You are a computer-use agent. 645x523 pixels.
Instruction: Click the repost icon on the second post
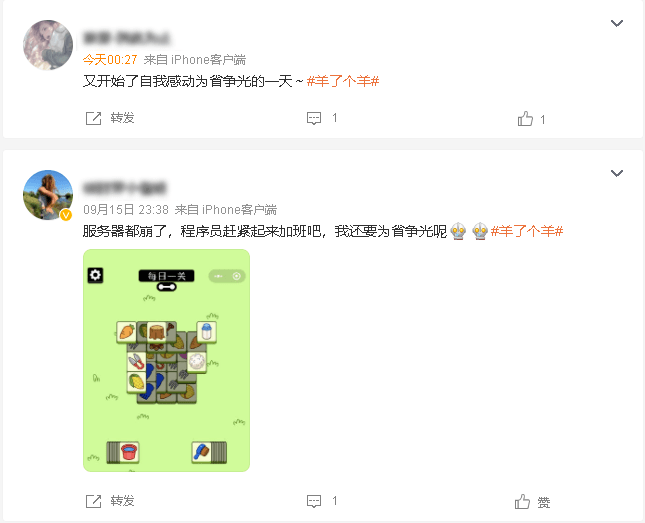click(93, 501)
